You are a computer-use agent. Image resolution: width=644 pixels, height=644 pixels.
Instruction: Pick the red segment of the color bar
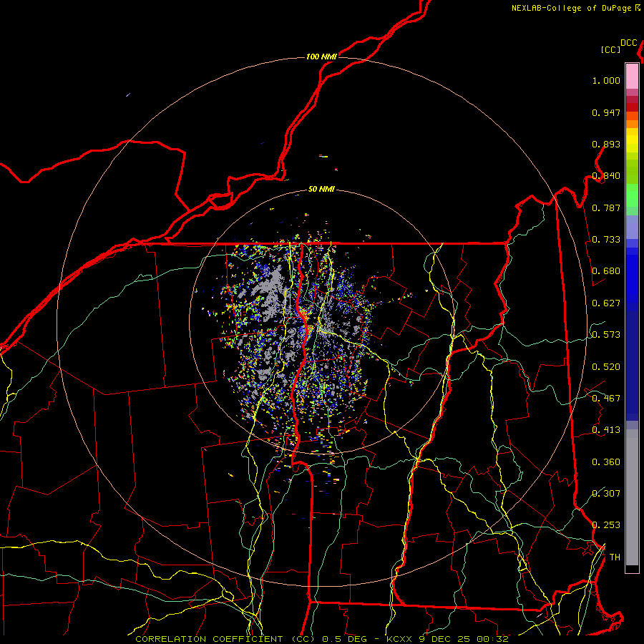click(x=632, y=107)
